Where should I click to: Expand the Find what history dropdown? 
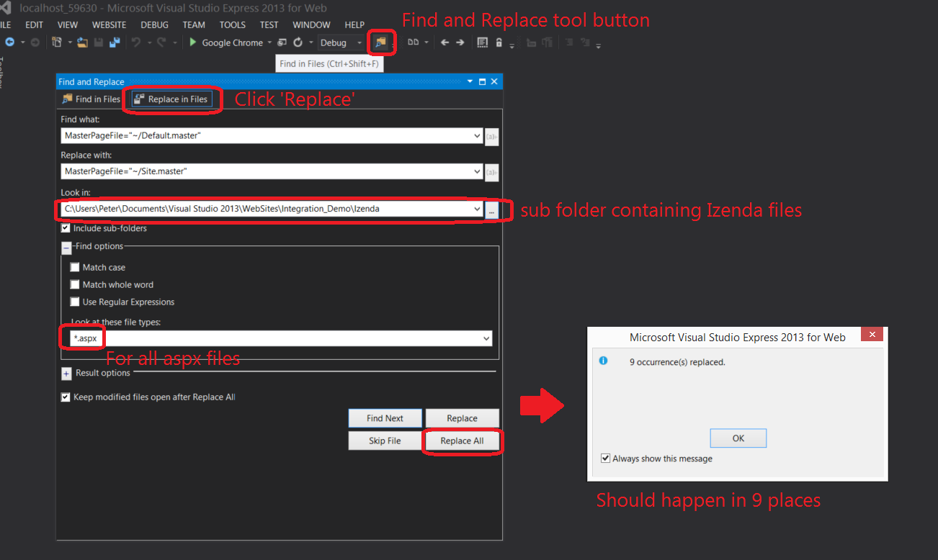(477, 135)
